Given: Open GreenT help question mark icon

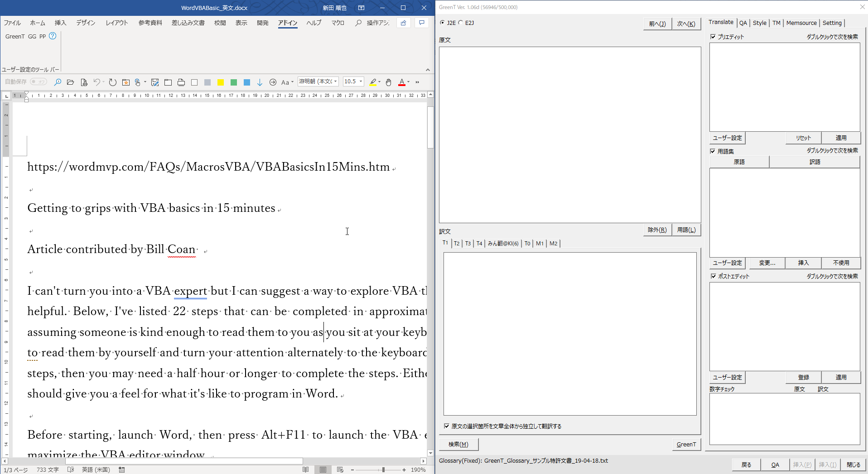Looking at the screenshot, I should click(53, 36).
